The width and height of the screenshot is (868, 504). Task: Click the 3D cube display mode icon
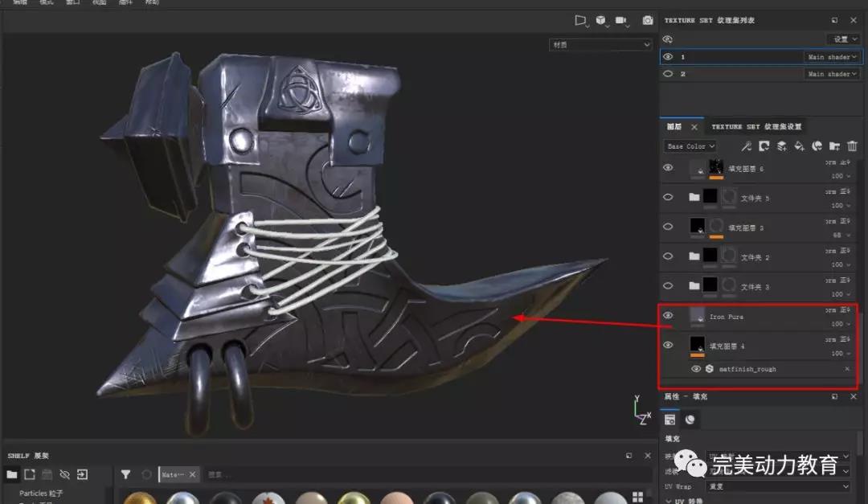(601, 20)
